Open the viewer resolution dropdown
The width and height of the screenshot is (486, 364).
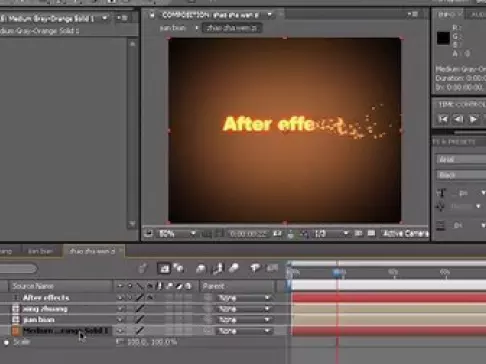[x=331, y=234]
